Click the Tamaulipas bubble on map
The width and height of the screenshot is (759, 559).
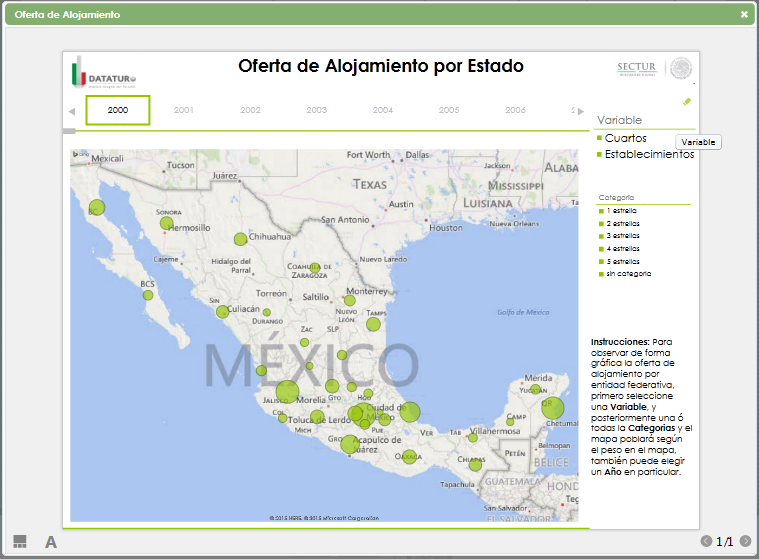[x=373, y=324]
